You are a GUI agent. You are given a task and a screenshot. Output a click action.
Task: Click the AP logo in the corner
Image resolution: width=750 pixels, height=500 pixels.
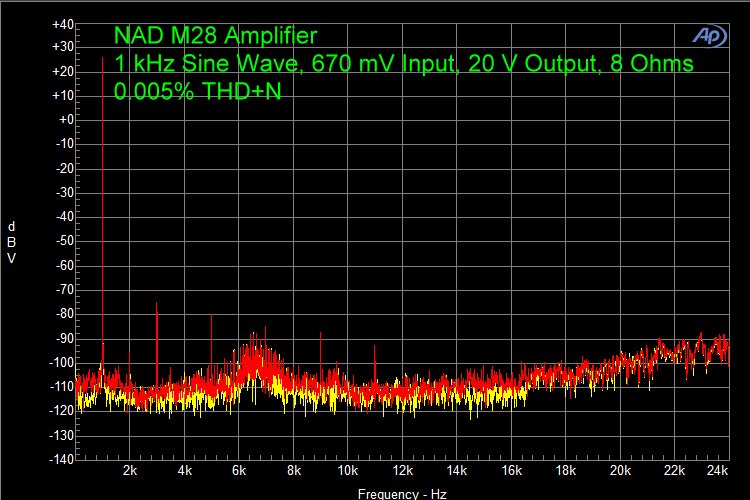click(709, 35)
